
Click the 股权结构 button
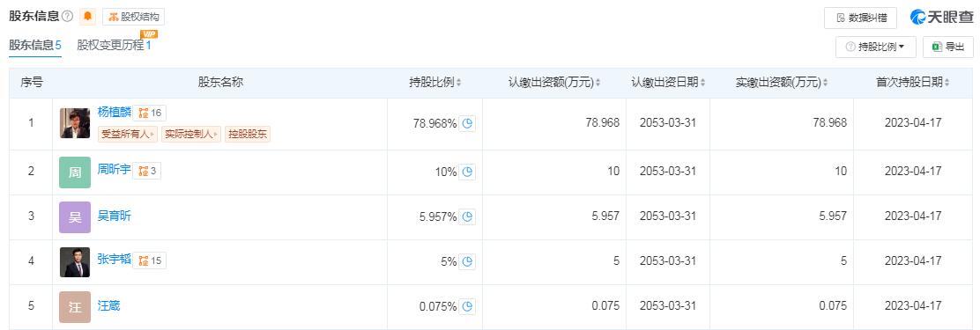[x=133, y=17]
